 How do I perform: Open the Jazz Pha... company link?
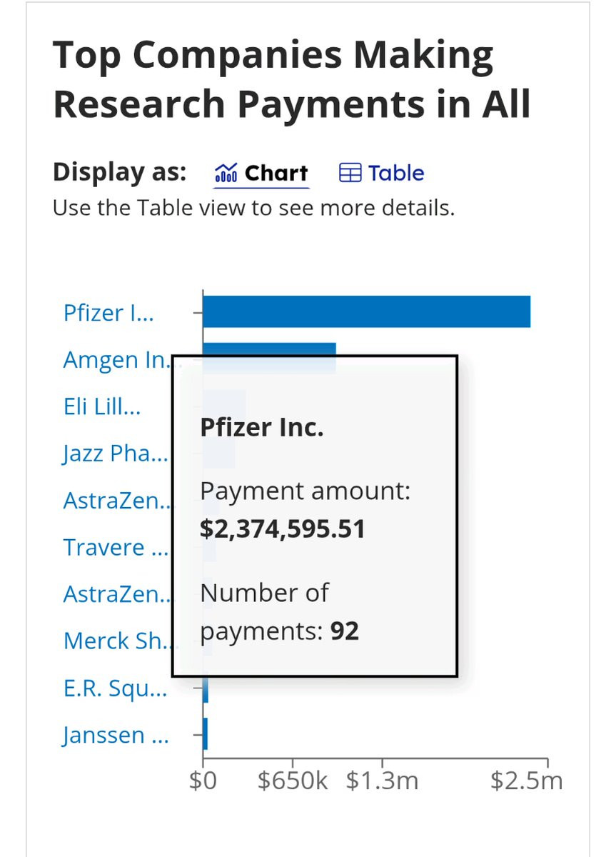coord(116,453)
